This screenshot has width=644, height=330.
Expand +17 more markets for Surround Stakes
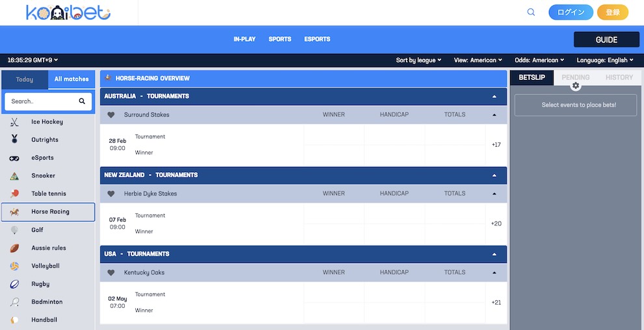pos(496,145)
